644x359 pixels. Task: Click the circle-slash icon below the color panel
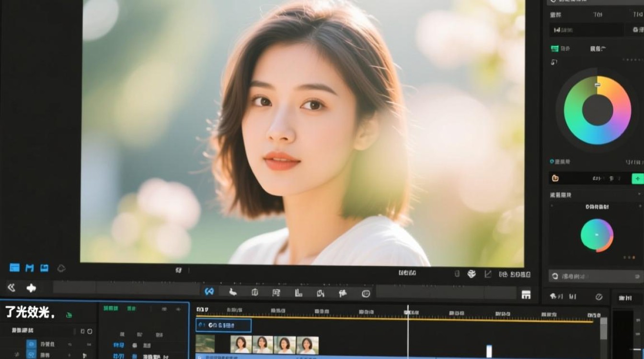[598, 297]
